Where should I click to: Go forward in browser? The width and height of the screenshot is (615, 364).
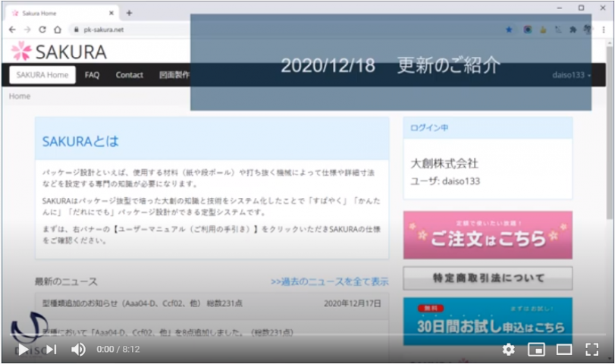27,30
